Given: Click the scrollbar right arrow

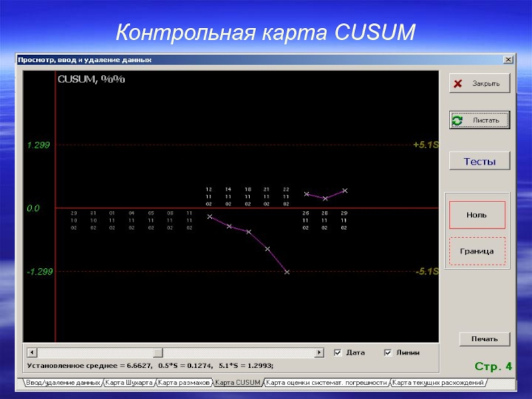Looking at the screenshot, I should [319, 352].
